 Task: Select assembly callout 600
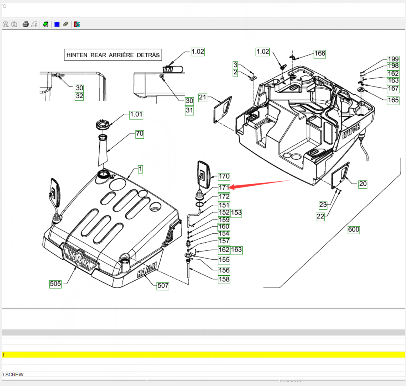(x=354, y=229)
